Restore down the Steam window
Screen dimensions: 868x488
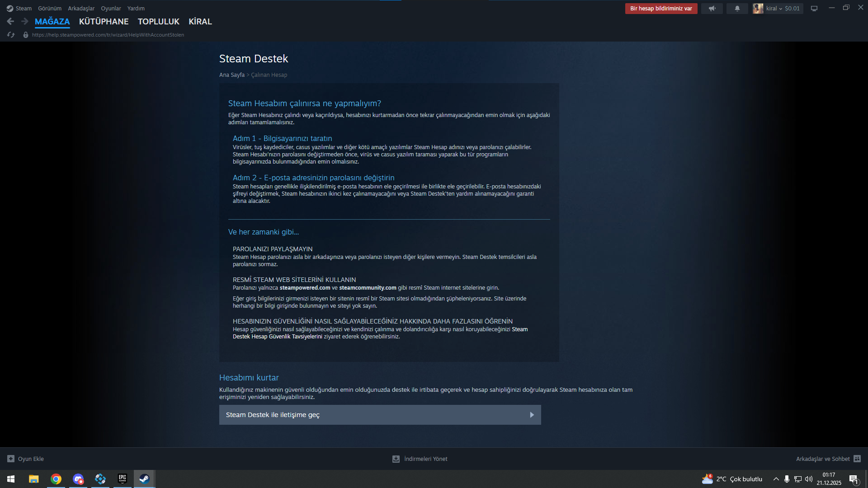846,8
